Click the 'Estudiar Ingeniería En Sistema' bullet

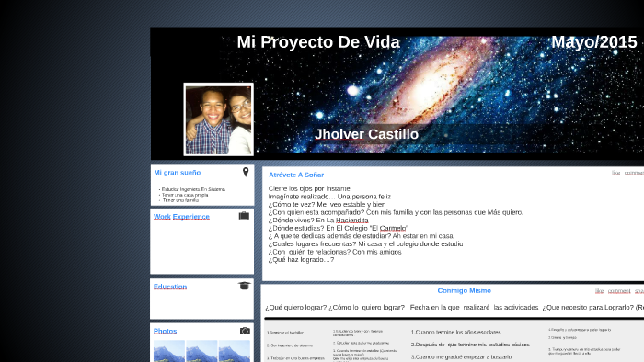pos(192,189)
